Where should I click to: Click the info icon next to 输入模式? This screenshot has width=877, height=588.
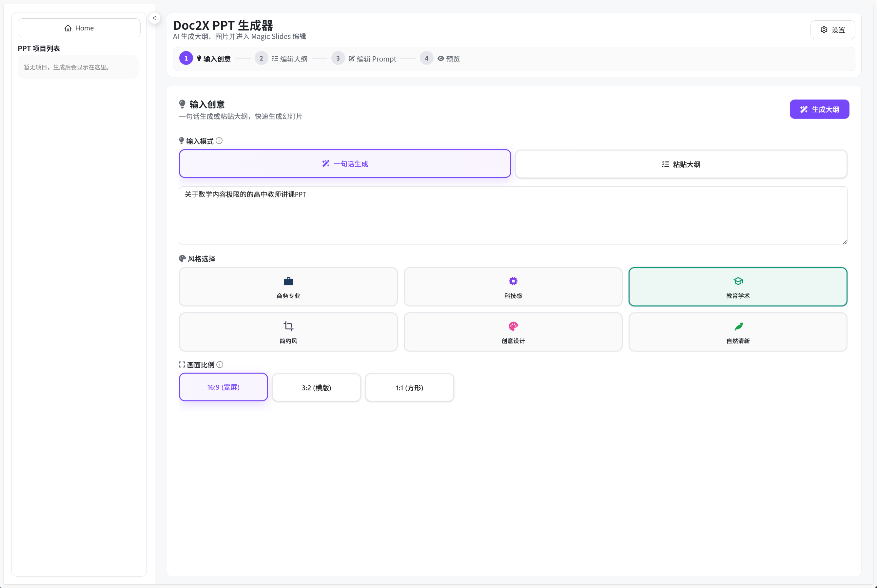tap(219, 141)
